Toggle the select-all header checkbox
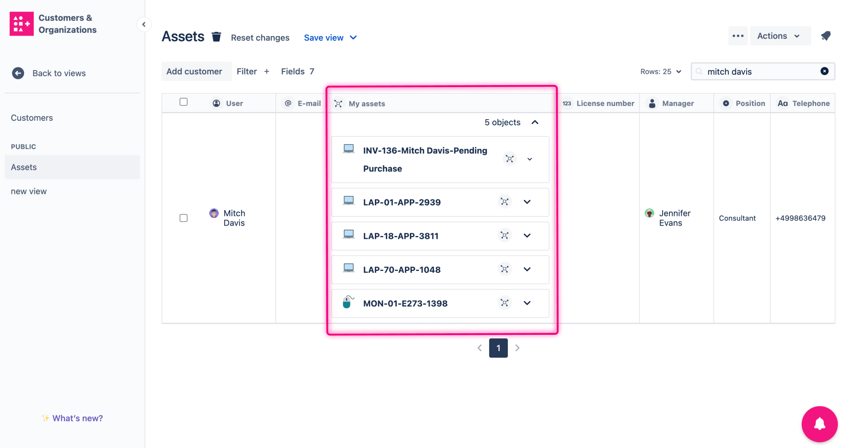 tap(184, 102)
